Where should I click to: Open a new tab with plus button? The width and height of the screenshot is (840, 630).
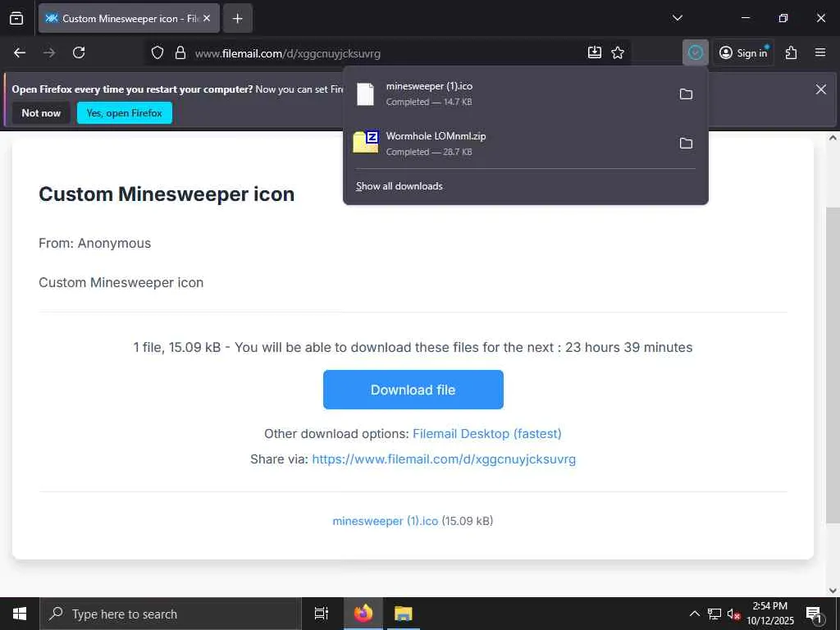237,19
